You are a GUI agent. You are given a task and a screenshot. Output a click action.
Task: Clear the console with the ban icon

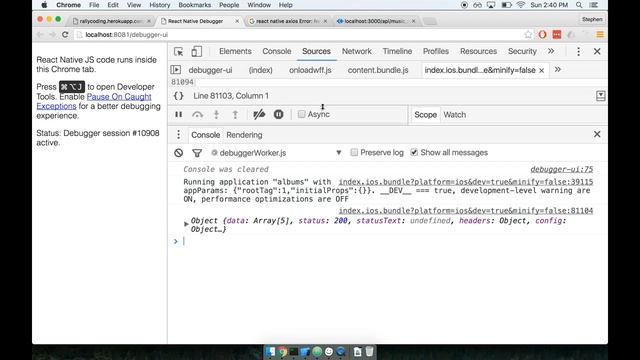coord(178,153)
